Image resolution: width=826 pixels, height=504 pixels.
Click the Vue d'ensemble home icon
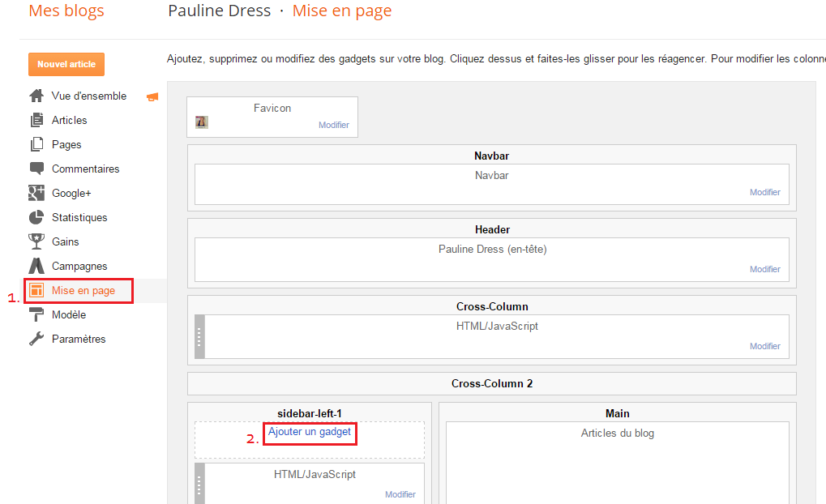(x=36, y=96)
